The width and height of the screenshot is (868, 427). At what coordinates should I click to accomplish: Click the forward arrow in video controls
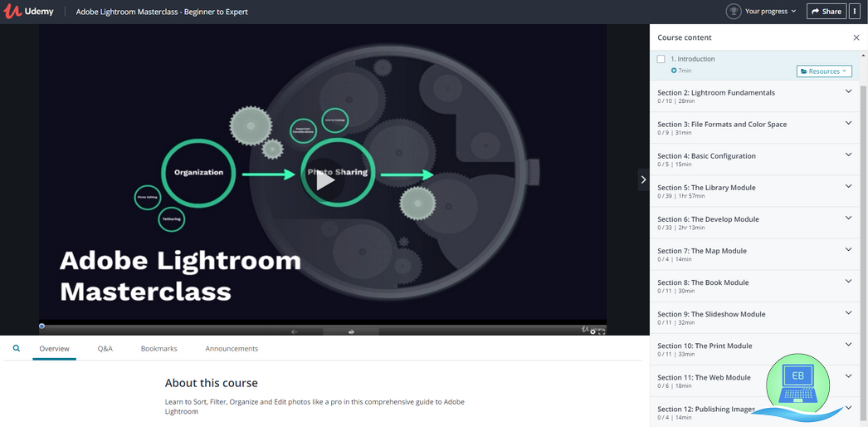pyautogui.click(x=351, y=331)
